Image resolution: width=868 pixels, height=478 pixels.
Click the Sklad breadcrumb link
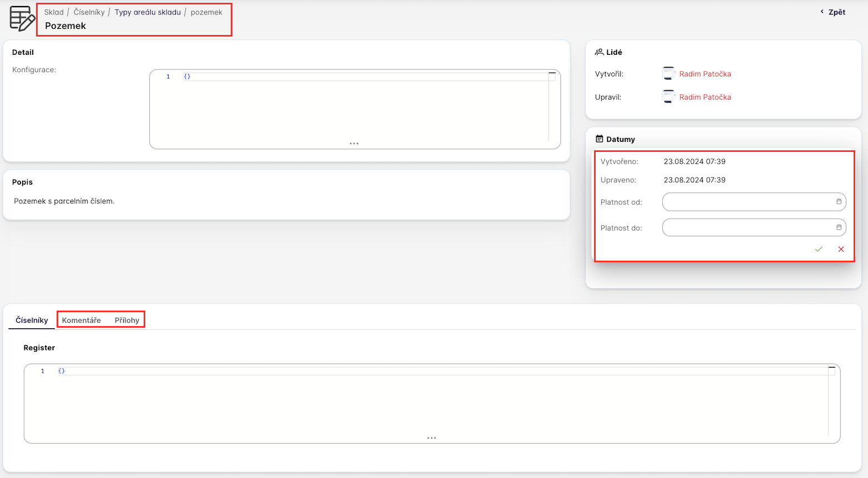pyautogui.click(x=54, y=12)
